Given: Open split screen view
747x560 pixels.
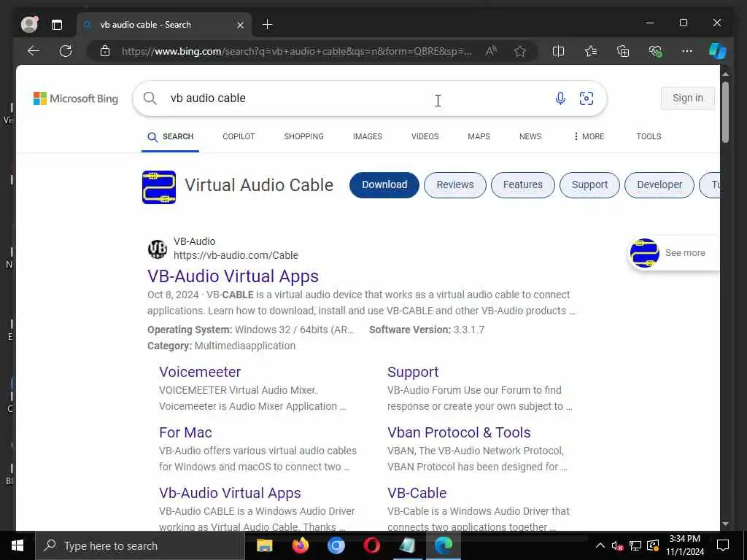Looking at the screenshot, I should (x=558, y=51).
